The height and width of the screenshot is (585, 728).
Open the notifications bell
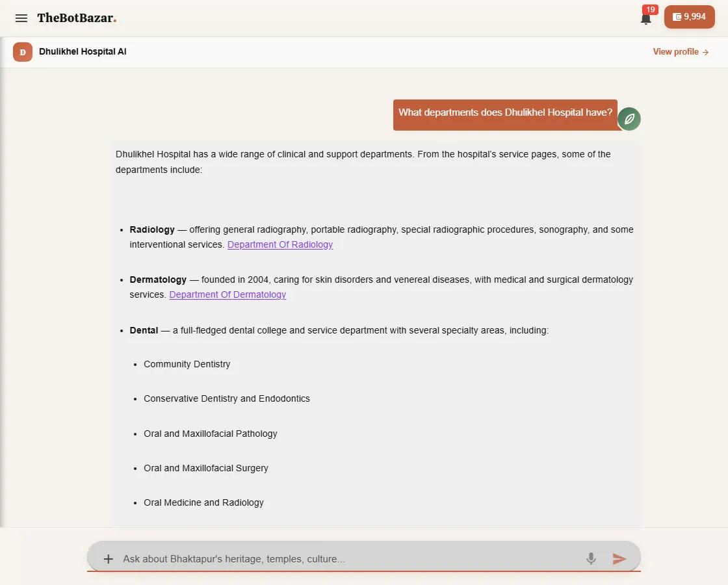tap(645, 19)
